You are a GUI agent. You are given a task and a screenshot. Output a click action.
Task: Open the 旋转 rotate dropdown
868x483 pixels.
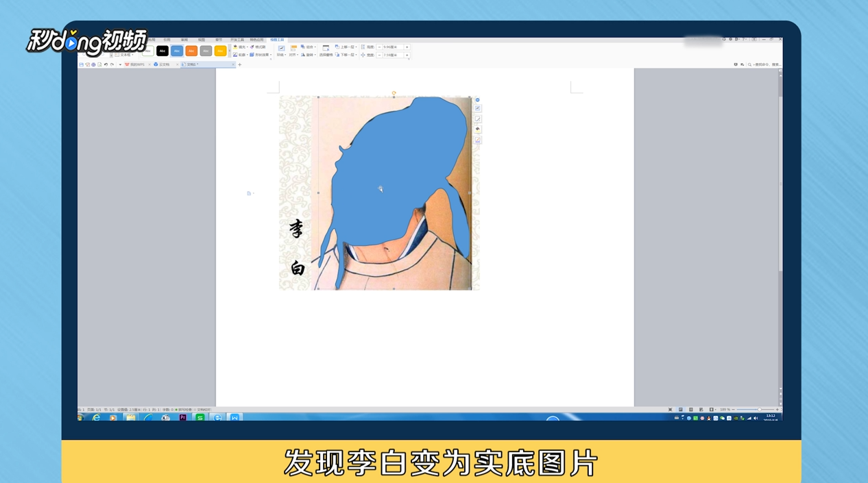pos(309,55)
